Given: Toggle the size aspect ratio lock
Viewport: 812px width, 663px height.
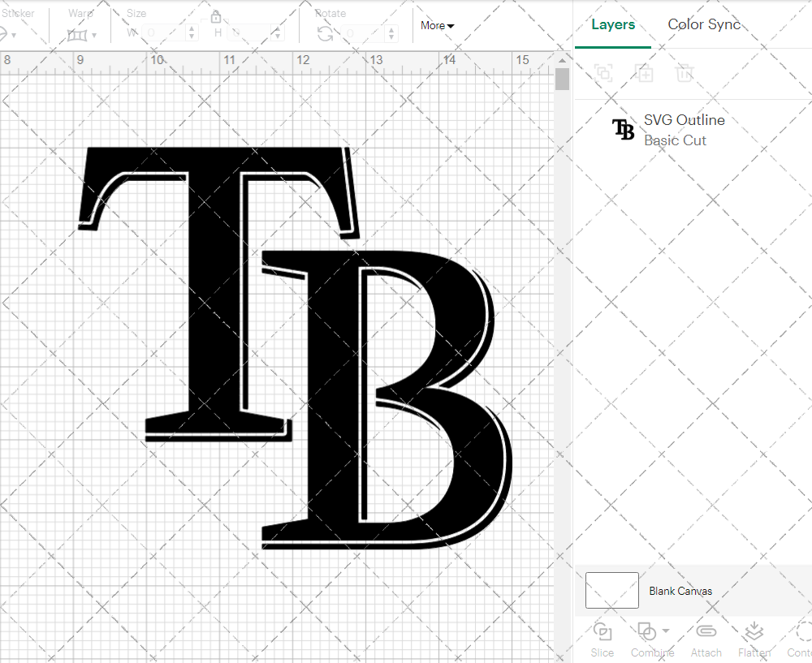Looking at the screenshot, I should pos(216,17).
